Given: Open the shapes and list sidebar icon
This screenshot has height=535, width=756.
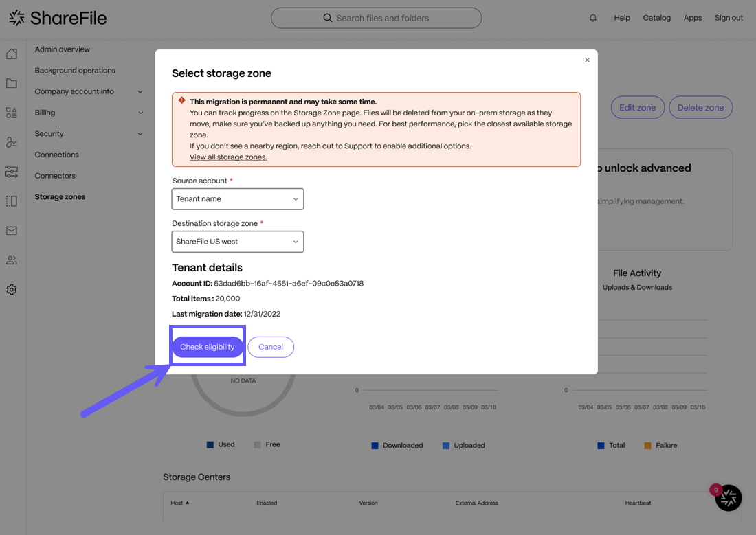Looking at the screenshot, I should pyautogui.click(x=12, y=113).
